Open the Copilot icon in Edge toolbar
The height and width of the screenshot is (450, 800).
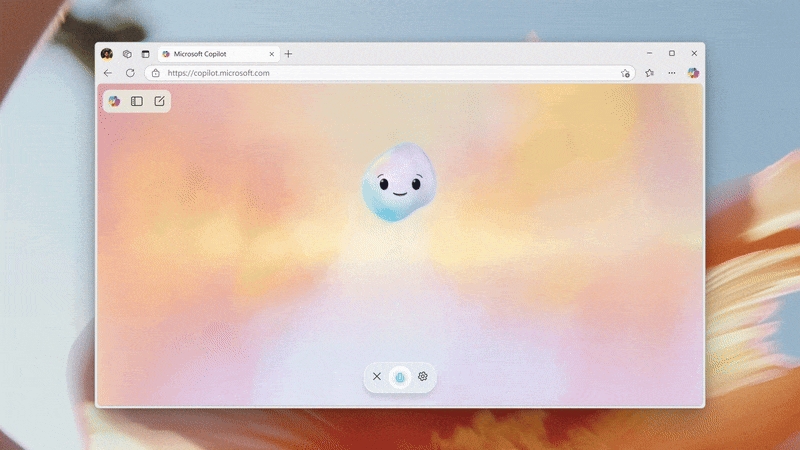coord(693,73)
